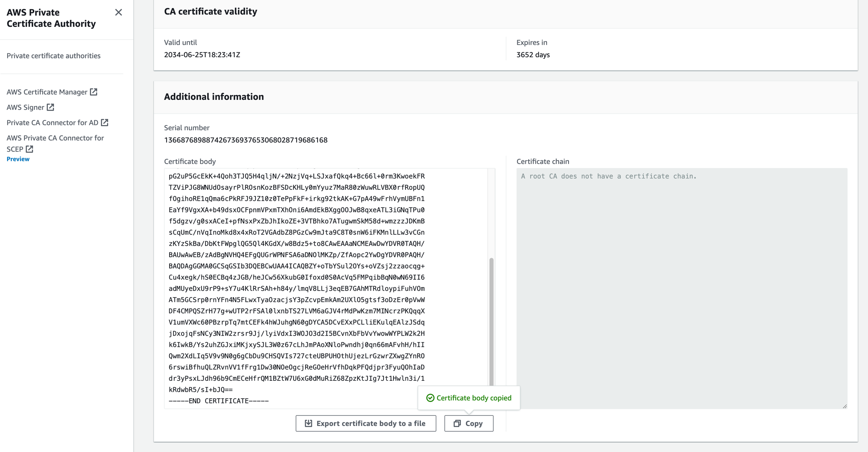Click external link icon beside AWS Signer
This screenshot has width=868, height=452.
tap(50, 107)
